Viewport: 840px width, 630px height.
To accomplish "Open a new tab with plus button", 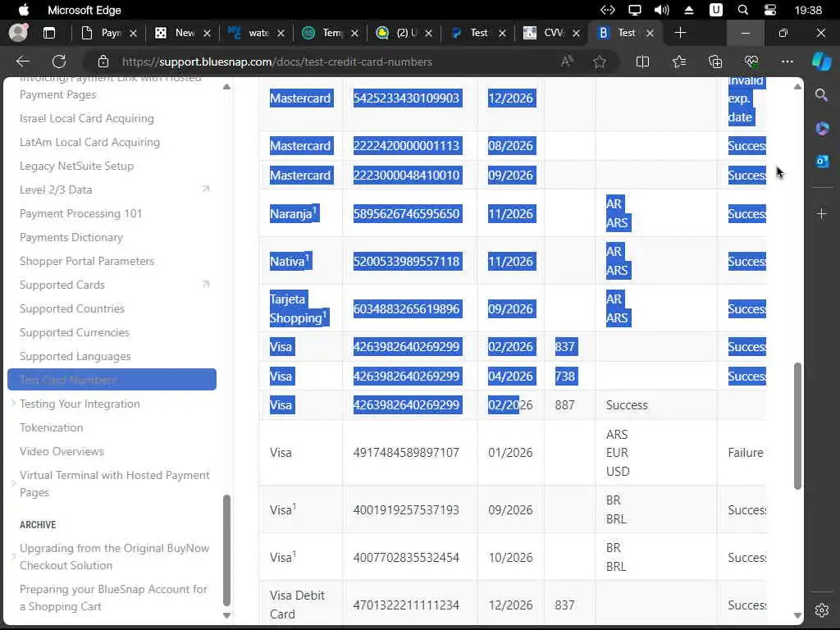I will tap(680, 33).
